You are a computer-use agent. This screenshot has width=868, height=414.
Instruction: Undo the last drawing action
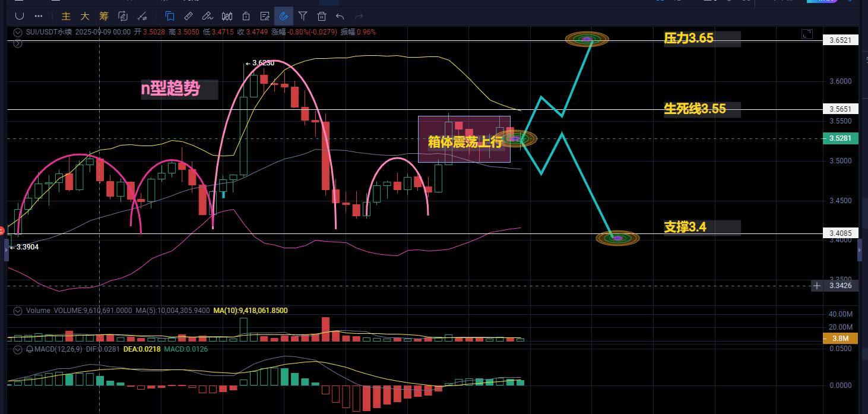tap(340, 16)
